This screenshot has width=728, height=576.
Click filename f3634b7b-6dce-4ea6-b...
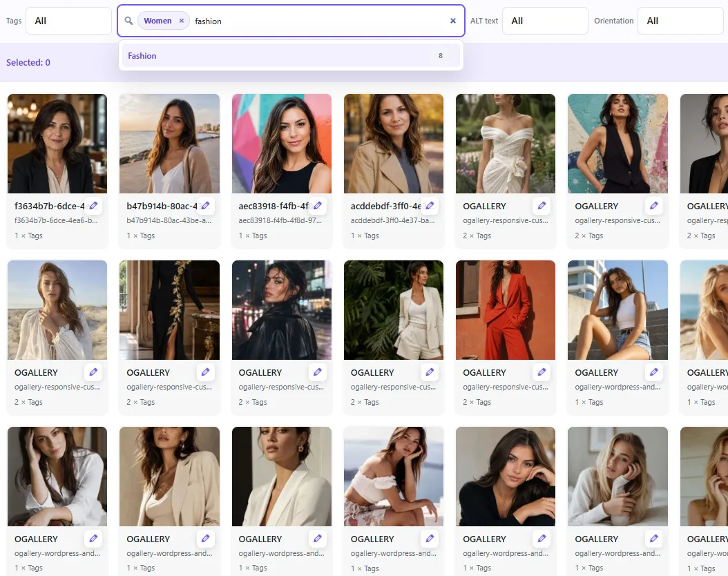pos(56,220)
